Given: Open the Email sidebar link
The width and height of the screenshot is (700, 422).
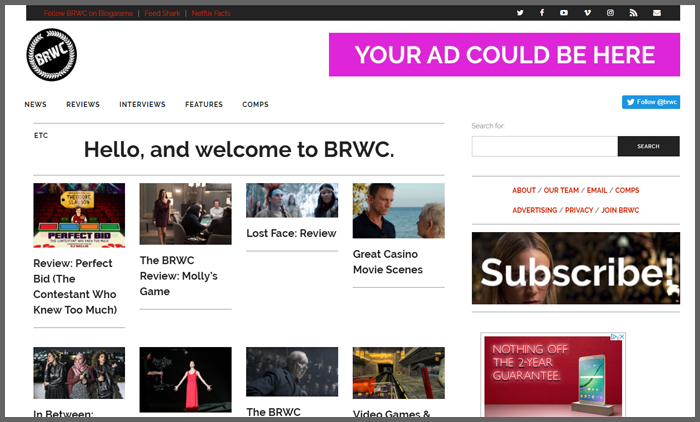Looking at the screenshot, I should (x=597, y=190).
